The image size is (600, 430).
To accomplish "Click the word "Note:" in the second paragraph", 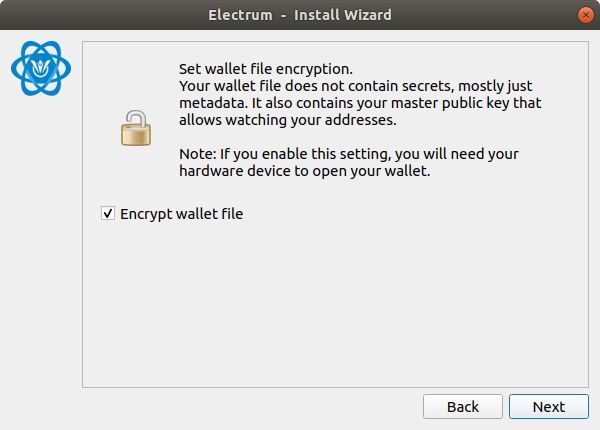I will tap(198, 154).
